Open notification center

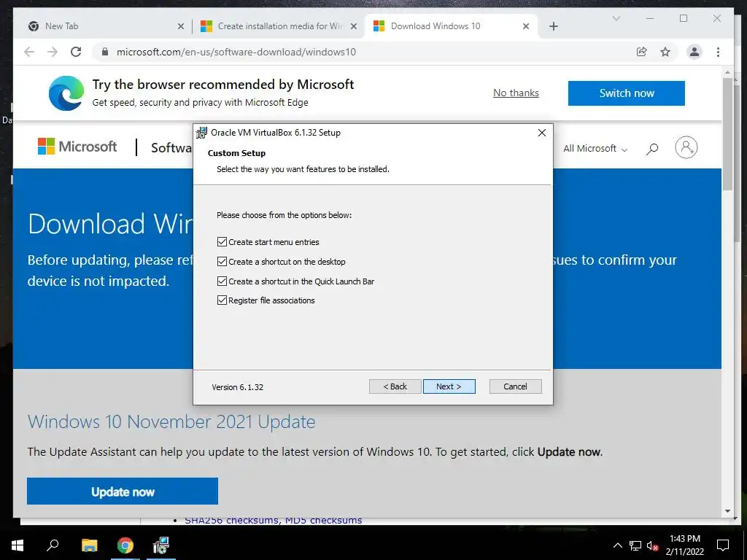[x=723, y=545]
